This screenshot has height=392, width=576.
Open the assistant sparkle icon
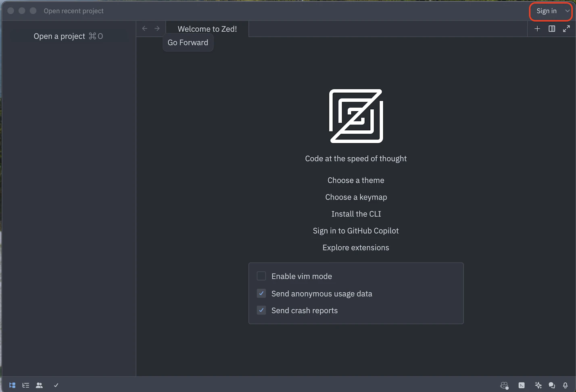[538, 385]
